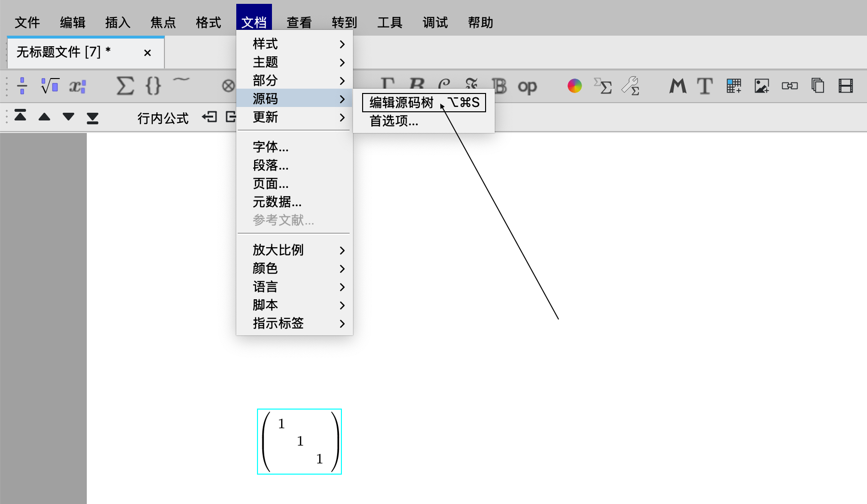Click the insert image icon

click(x=761, y=86)
